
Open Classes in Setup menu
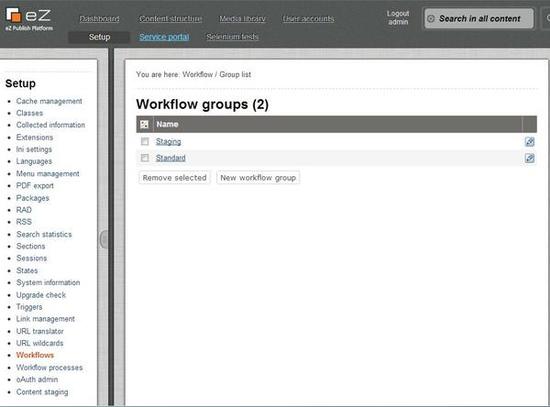(29, 113)
